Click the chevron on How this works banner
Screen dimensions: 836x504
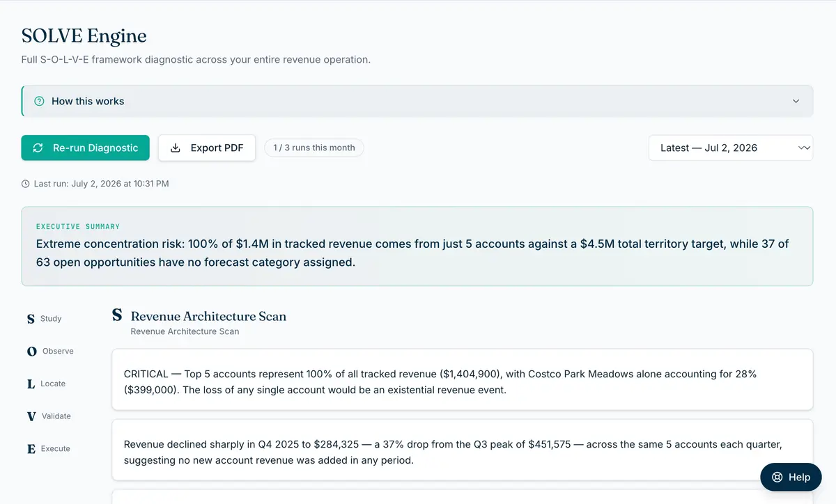click(x=796, y=101)
